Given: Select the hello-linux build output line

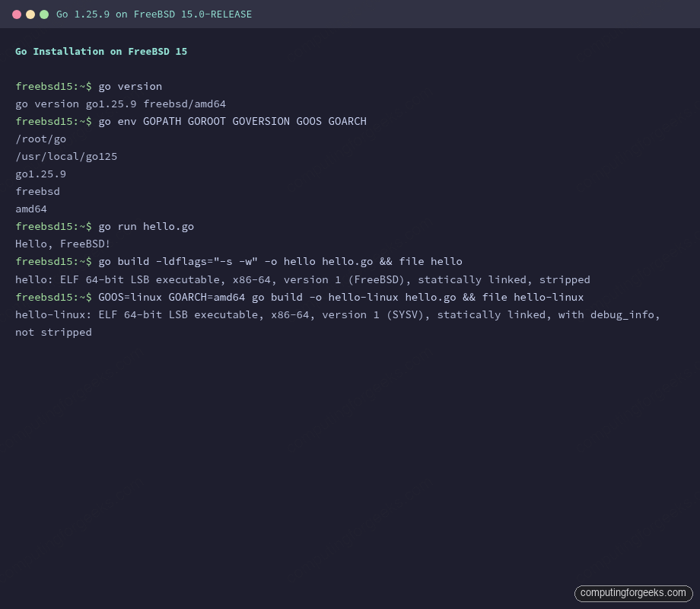Looking at the screenshot, I should pos(337,314).
